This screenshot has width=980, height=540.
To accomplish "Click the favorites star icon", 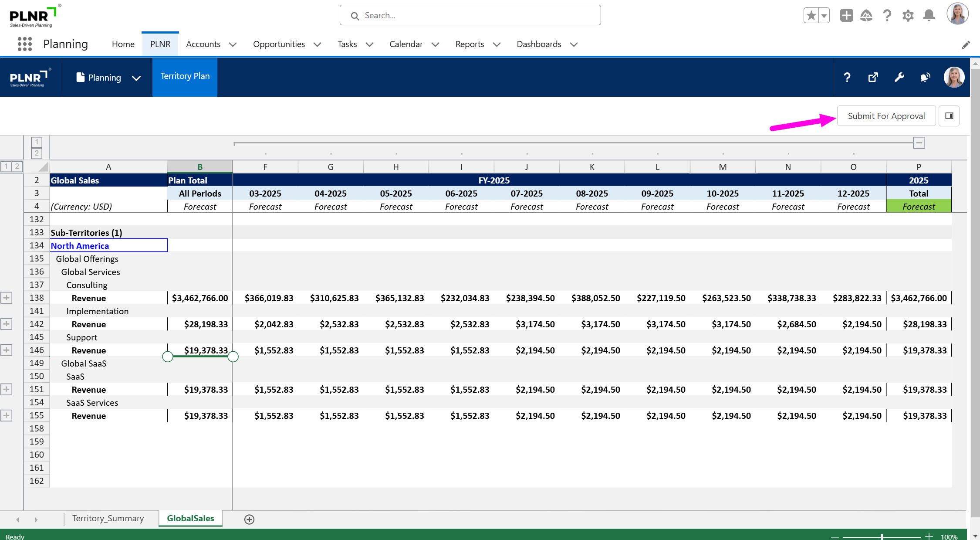I will pos(811,16).
